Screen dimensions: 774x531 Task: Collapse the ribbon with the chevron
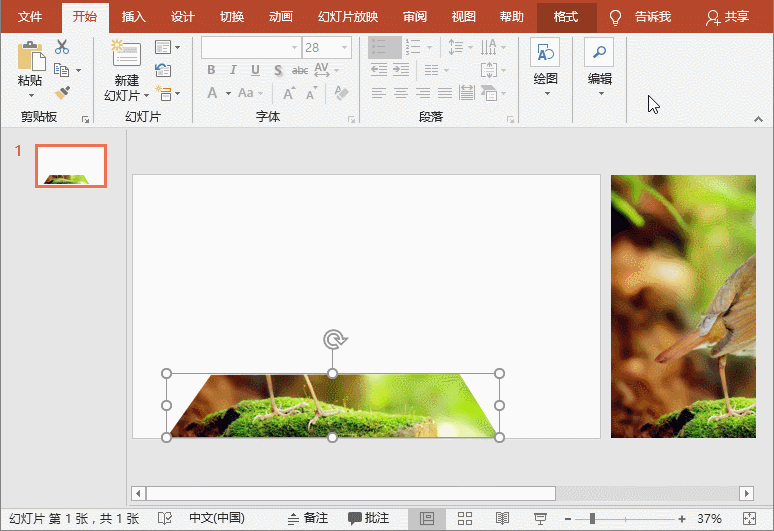coord(757,119)
